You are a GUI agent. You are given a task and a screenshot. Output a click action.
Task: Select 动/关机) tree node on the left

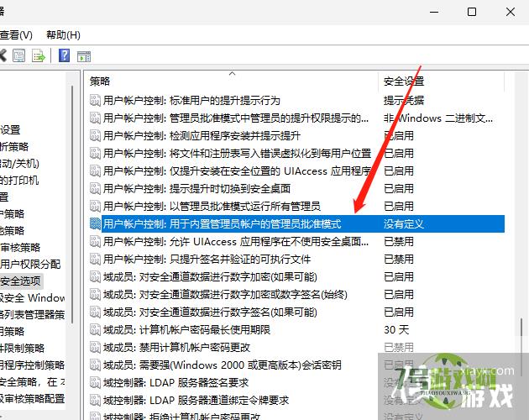tap(19, 164)
